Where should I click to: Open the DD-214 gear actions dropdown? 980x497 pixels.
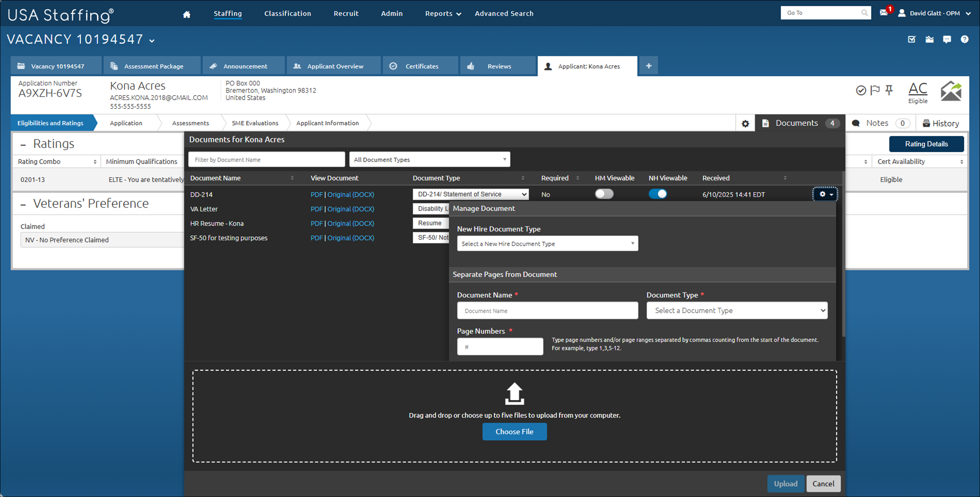pyautogui.click(x=825, y=194)
